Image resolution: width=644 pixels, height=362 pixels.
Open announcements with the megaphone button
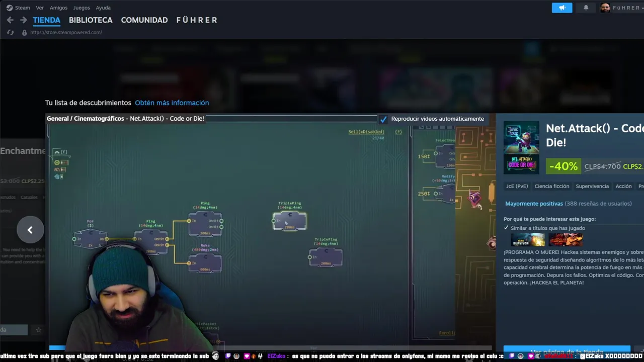tap(562, 8)
